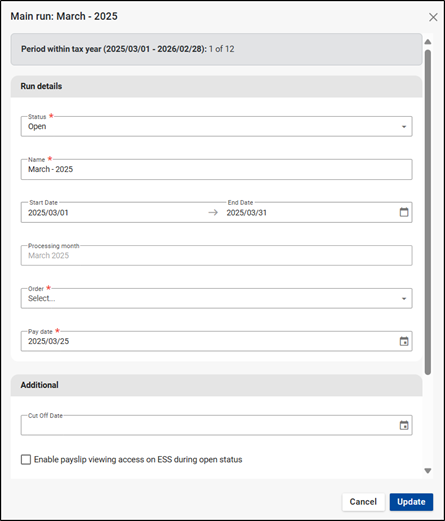Click the scroll up arrow

(428, 42)
